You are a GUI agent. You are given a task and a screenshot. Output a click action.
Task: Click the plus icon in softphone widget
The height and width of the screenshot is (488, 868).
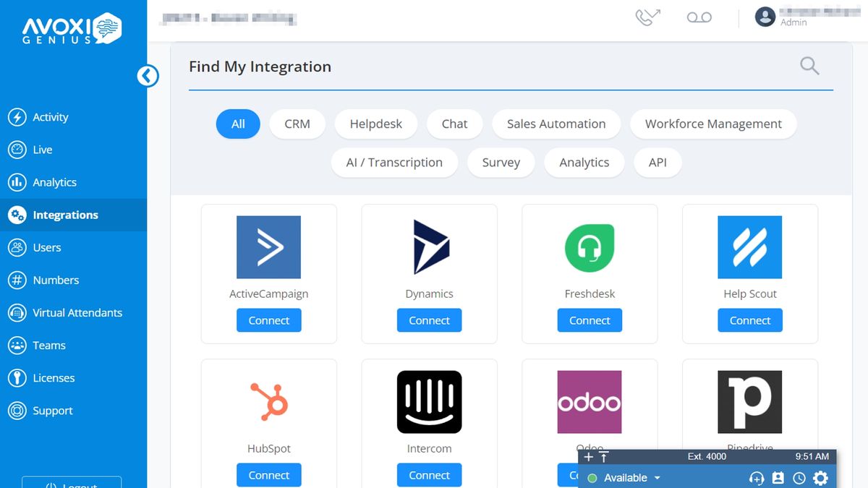pyautogui.click(x=588, y=457)
